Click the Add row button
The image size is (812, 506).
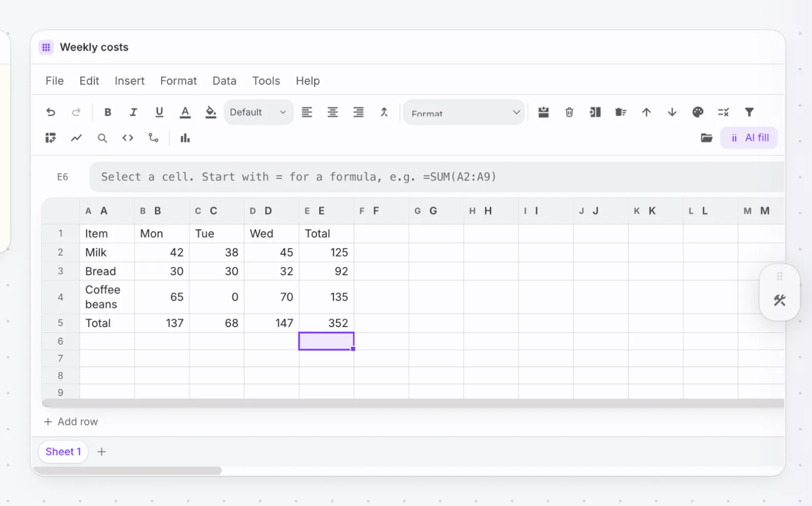pos(71,422)
